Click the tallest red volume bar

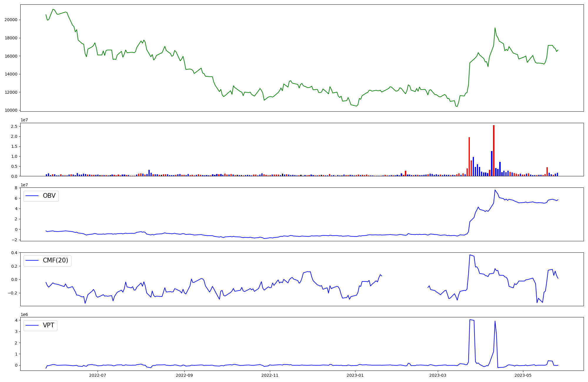(x=494, y=150)
